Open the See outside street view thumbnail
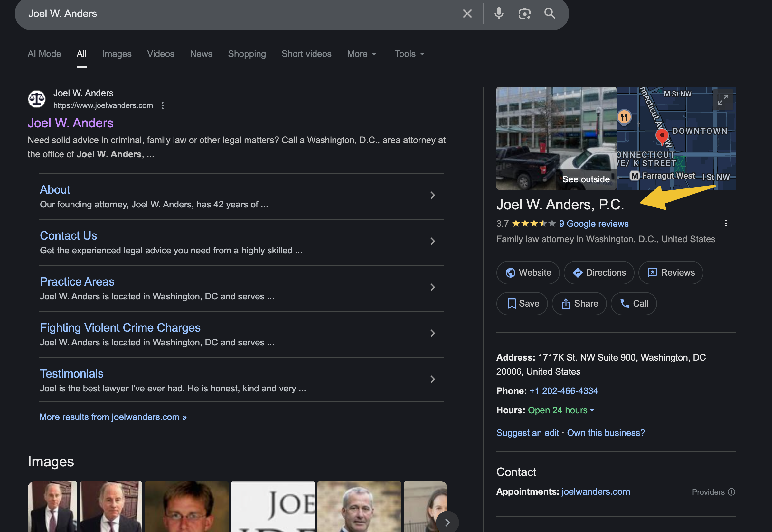 [556, 138]
